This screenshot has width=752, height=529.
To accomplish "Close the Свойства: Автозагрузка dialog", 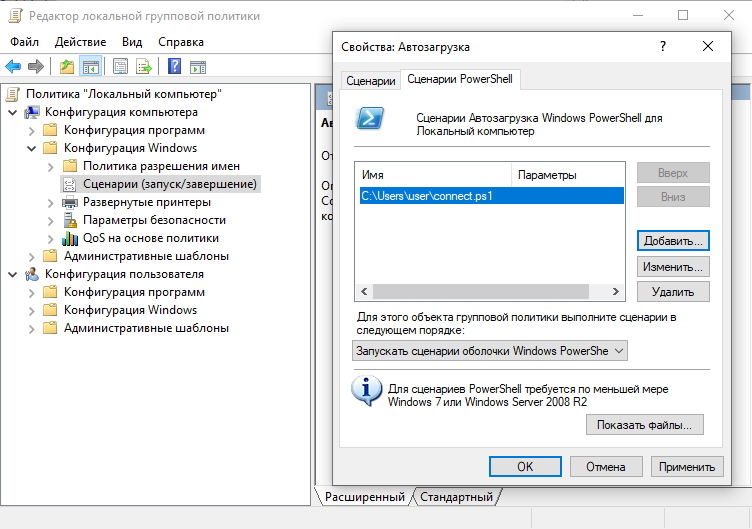I will coord(708,47).
